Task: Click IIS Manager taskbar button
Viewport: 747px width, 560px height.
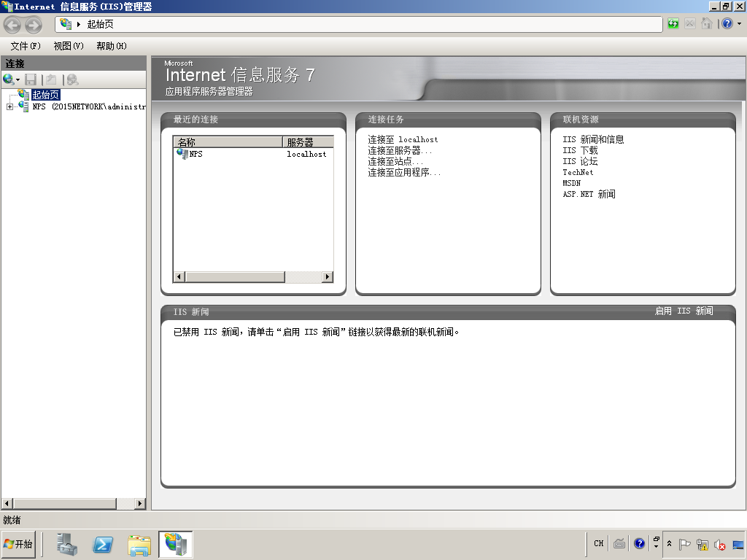Action: (175, 544)
